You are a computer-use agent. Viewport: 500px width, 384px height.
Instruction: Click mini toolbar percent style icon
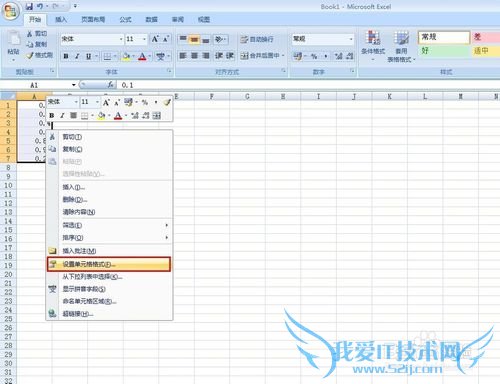click(x=145, y=102)
